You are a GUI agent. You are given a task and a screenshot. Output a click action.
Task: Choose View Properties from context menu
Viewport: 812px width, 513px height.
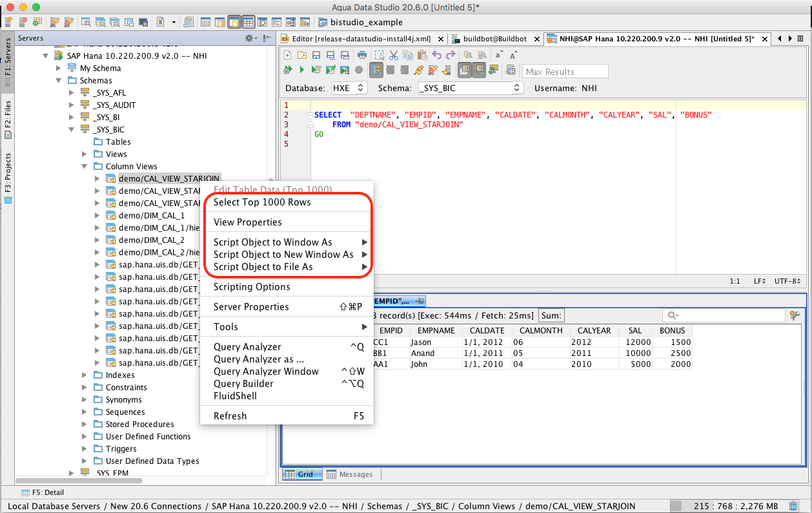tap(248, 222)
